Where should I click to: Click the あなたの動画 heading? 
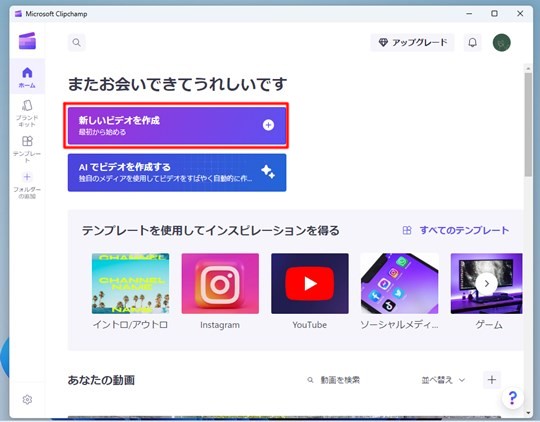click(101, 380)
